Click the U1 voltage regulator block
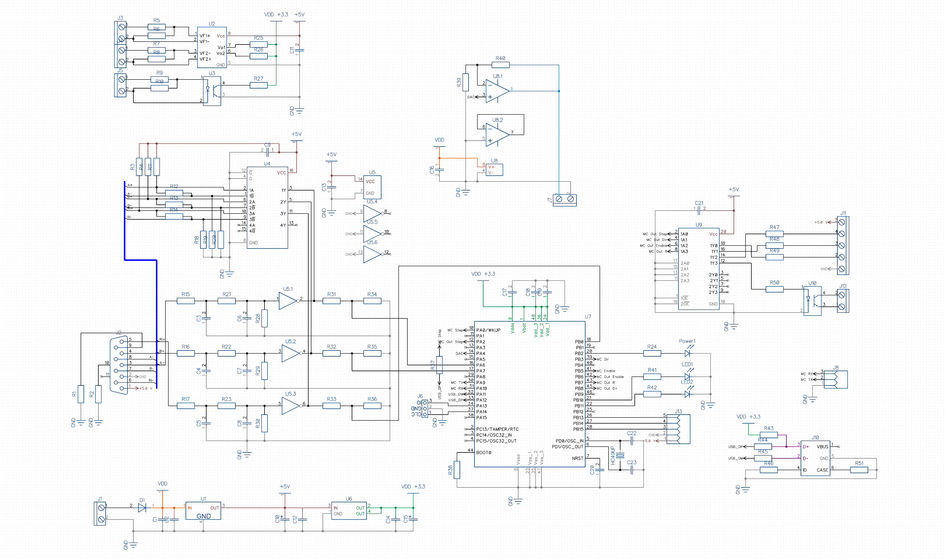This screenshot has height=560, width=945. (x=203, y=511)
